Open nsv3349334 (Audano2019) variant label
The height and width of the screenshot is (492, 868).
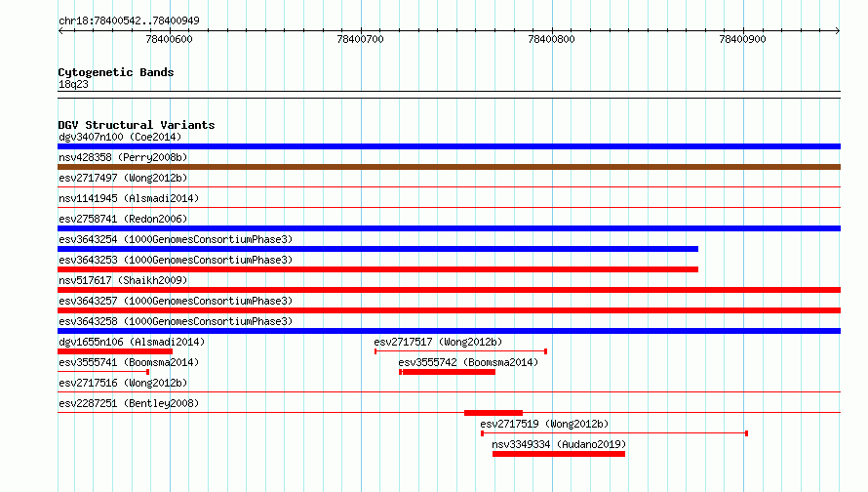point(559,444)
